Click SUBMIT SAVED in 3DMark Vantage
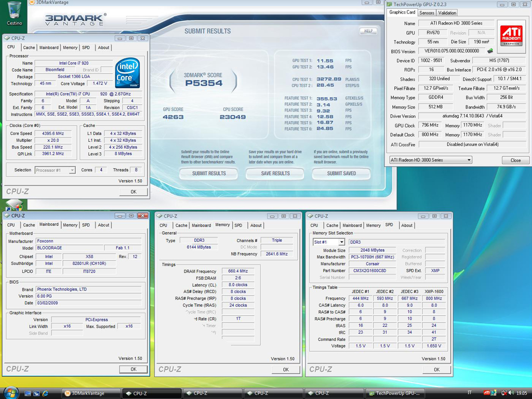This screenshot has width=532, height=399. point(341,174)
